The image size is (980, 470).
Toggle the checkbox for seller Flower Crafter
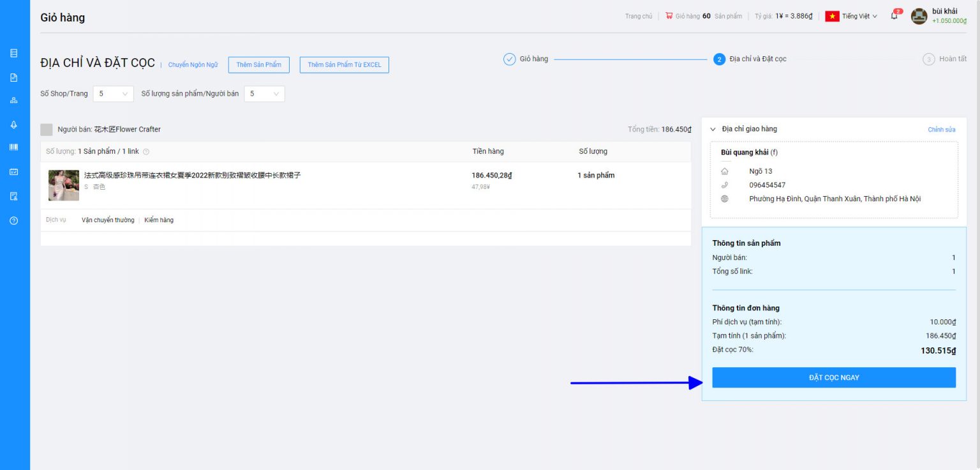pyautogui.click(x=47, y=130)
